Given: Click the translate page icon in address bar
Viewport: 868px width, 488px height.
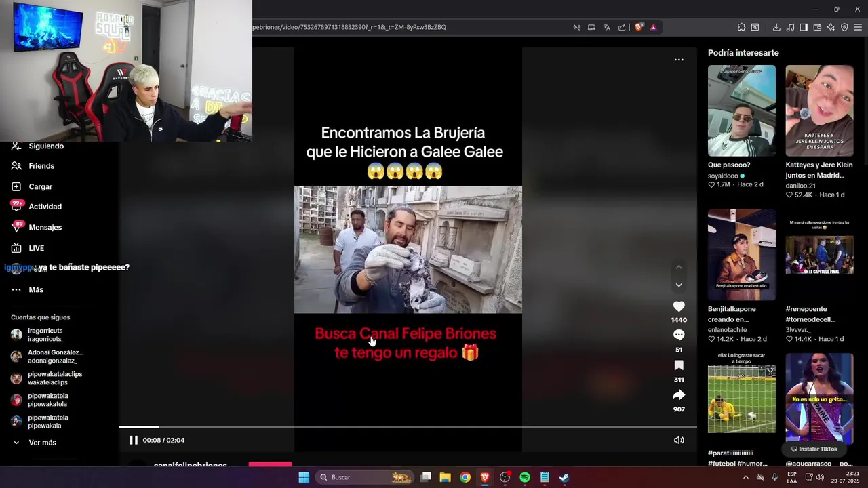Looking at the screenshot, I should click(x=607, y=27).
